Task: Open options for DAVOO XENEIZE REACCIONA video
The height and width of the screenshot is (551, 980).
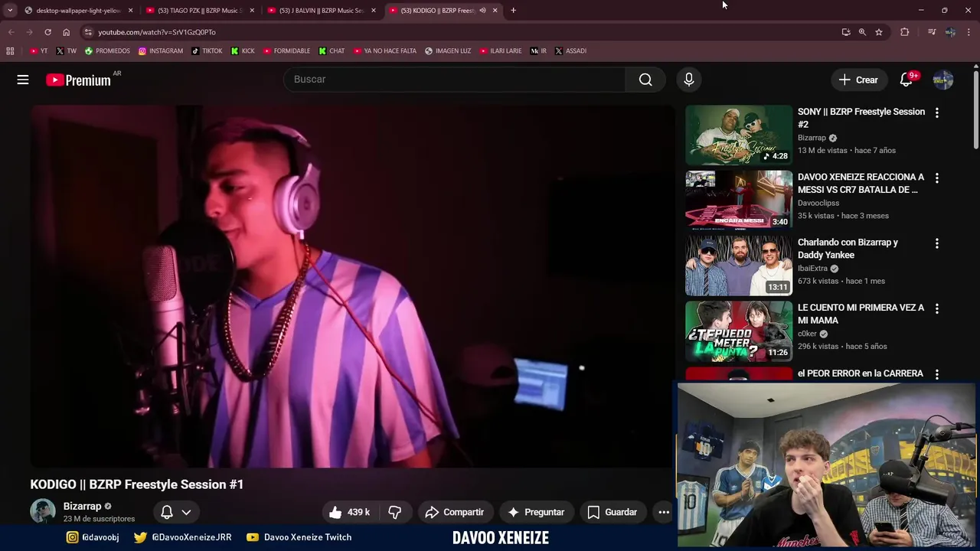Action: 936,178
